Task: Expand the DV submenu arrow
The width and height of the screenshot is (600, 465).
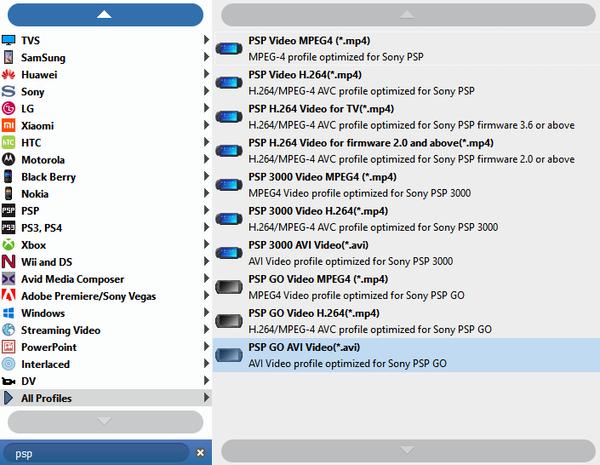Action: coord(206,380)
